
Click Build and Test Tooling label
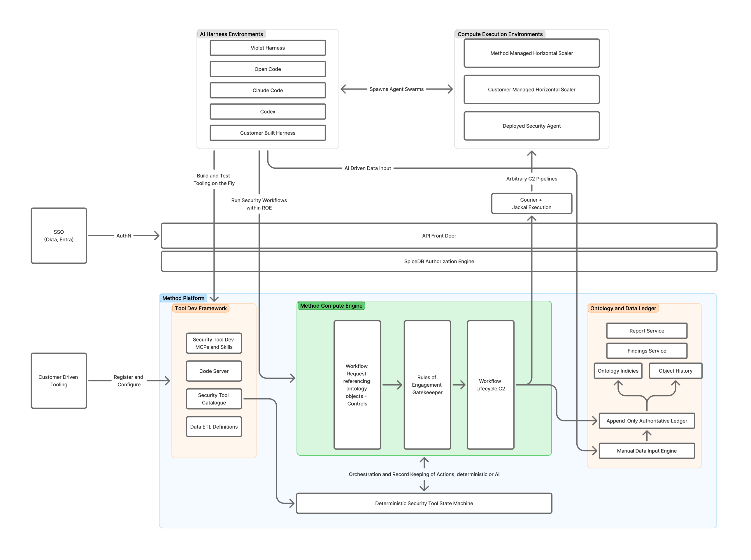click(x=214, y=179)
